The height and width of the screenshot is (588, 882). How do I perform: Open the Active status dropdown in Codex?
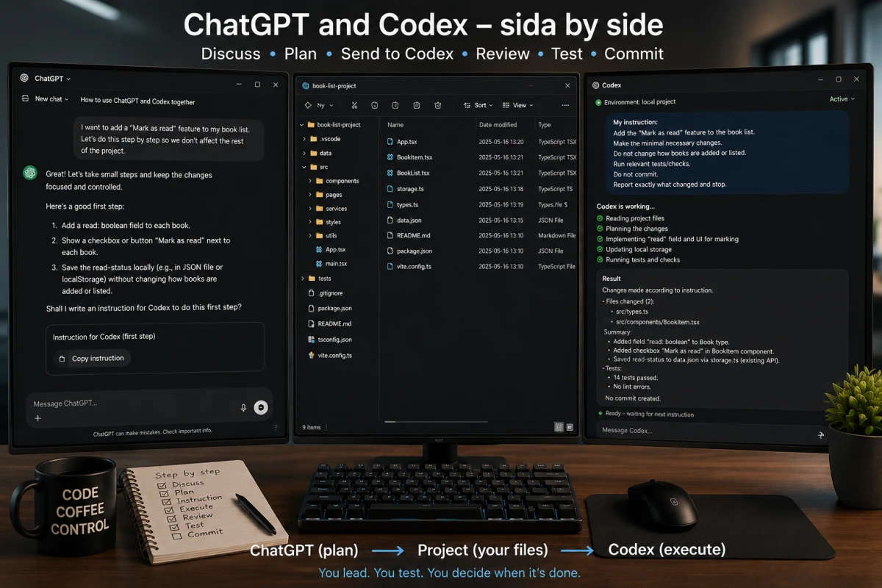(x=842, y=99)
